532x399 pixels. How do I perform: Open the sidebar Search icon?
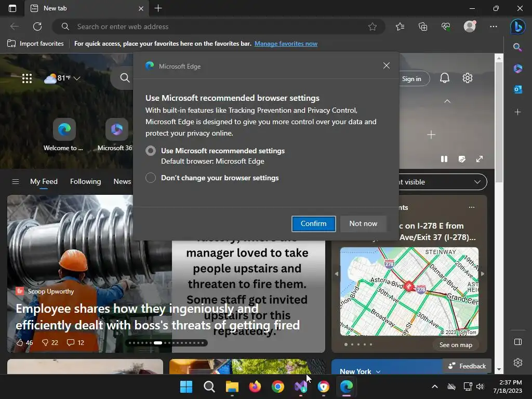(517, 47)
